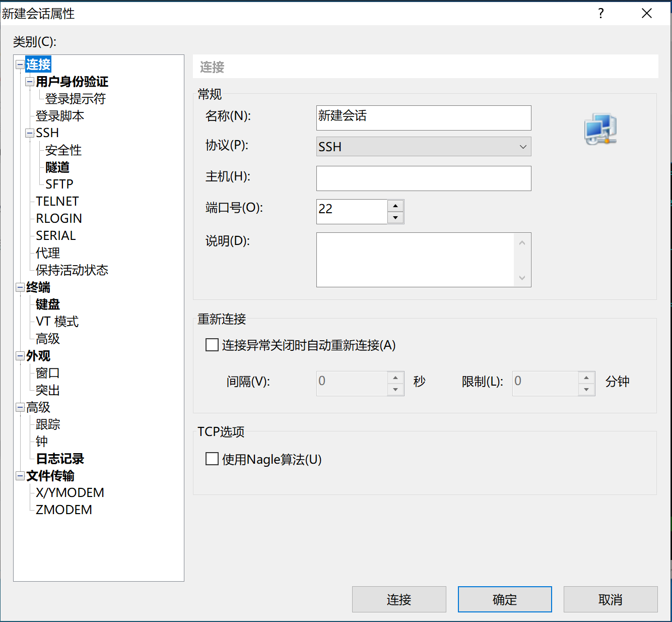The image size is (672, 622).
Task: Select 文件传输 in the tree
Action: [50, 476]
